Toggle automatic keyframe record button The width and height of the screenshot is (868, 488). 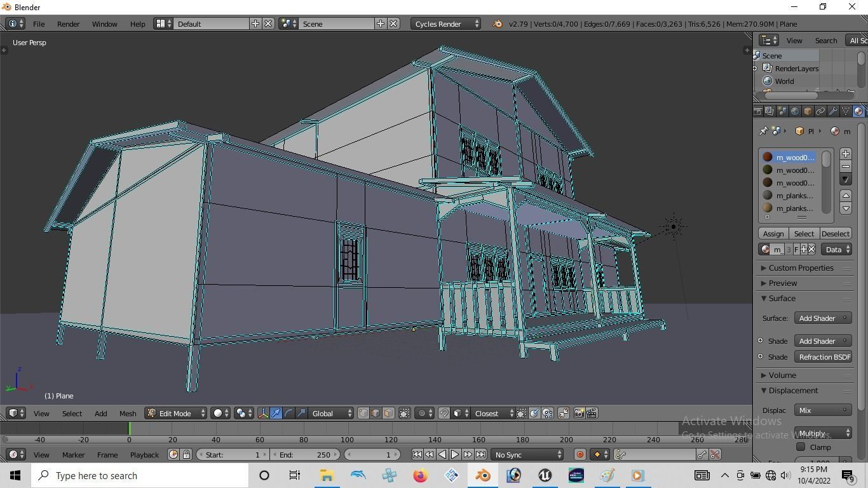pyautogui.click(x=580, y=454)
